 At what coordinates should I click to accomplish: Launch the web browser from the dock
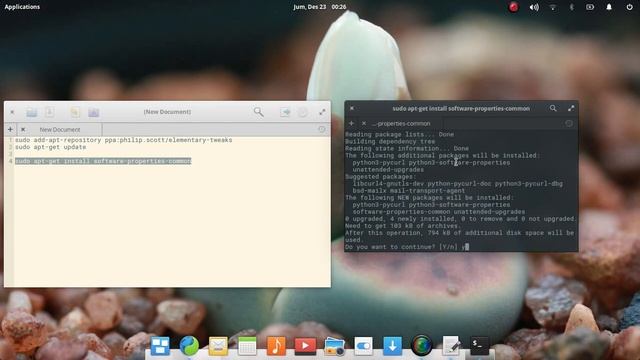coord(189,346)
